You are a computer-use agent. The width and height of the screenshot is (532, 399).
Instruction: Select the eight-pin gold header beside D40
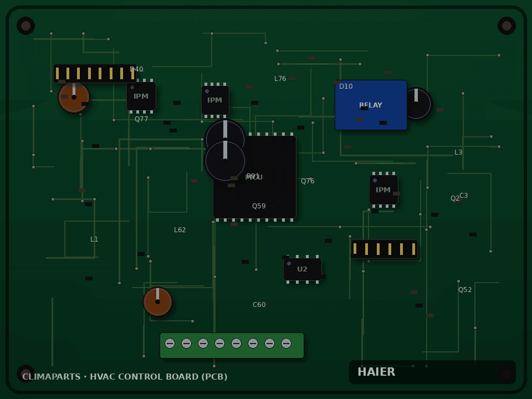[95, 73]
